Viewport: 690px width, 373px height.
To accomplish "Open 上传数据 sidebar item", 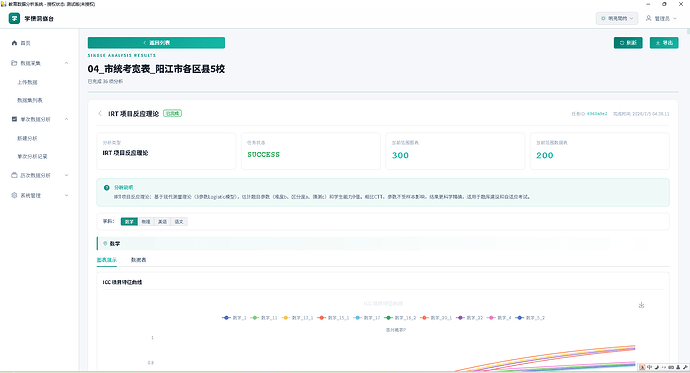I will (x=27, y=82).
